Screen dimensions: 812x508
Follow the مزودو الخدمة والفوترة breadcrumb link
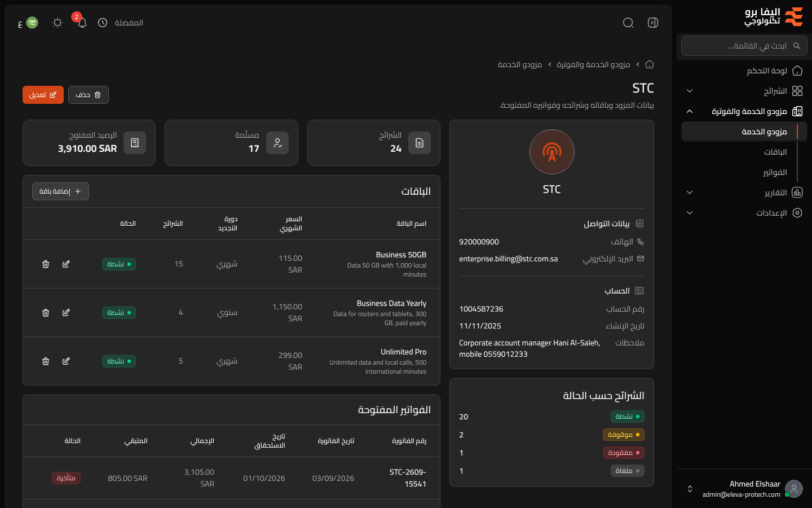593,64
